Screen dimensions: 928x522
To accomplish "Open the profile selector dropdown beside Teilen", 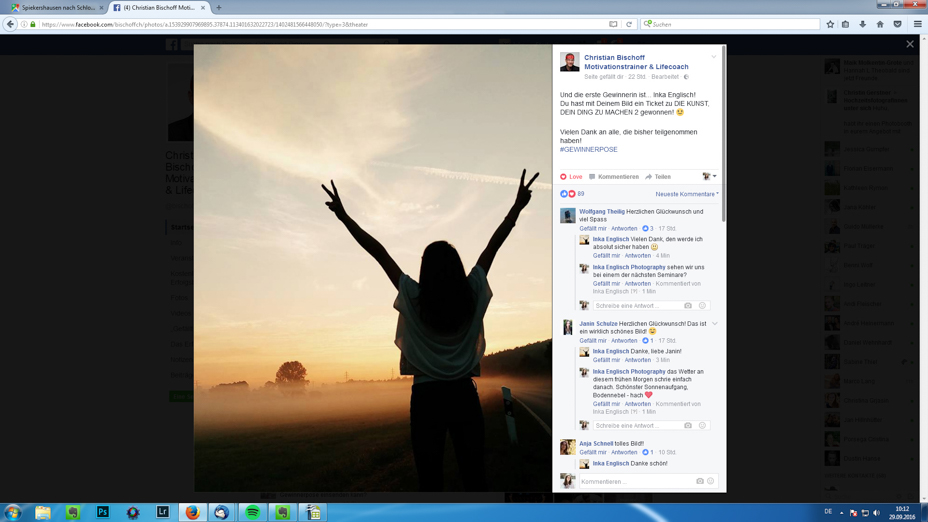I will click(x=709, y=177).
